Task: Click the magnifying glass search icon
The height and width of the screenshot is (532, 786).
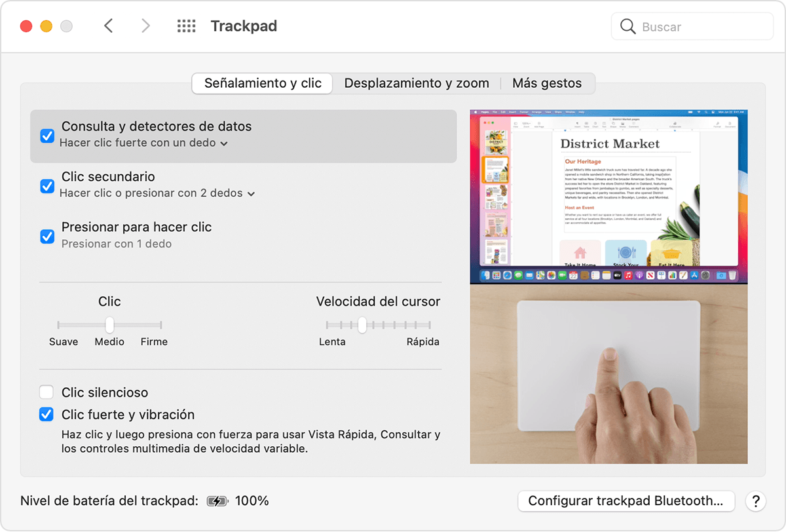Action: (627, 27)
